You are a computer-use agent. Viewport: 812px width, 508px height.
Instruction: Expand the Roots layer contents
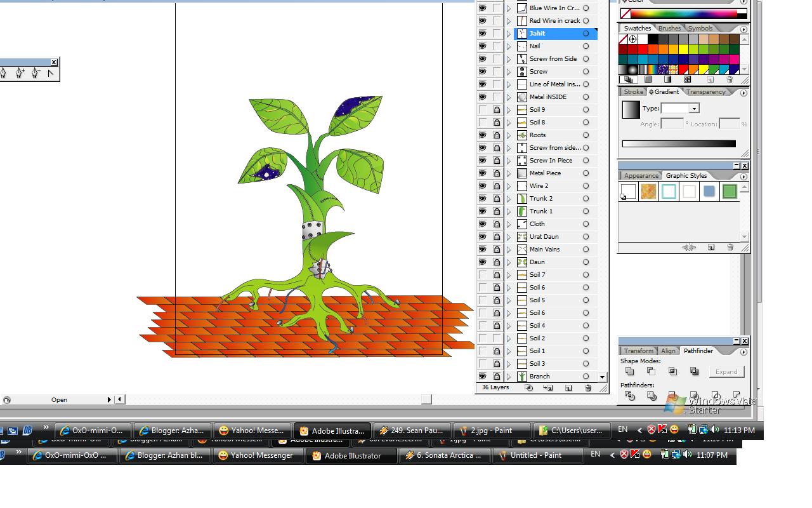[509, 135]
